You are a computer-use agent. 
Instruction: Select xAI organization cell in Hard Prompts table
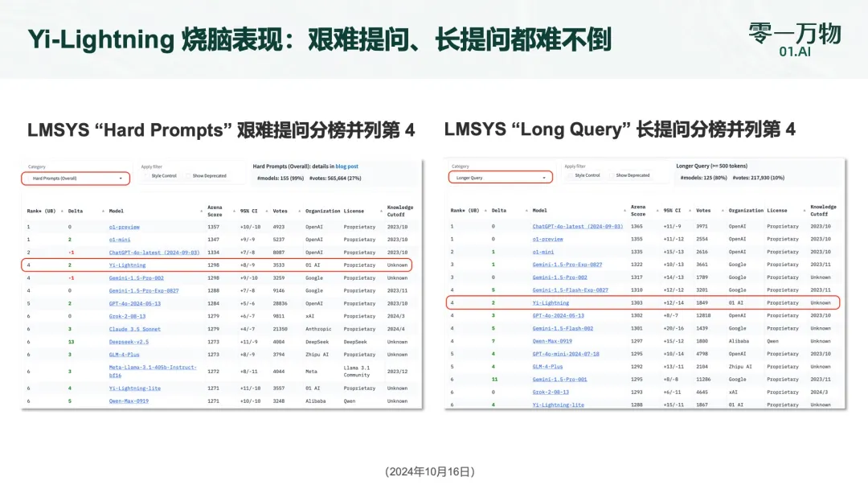click(x=309, y=316)
